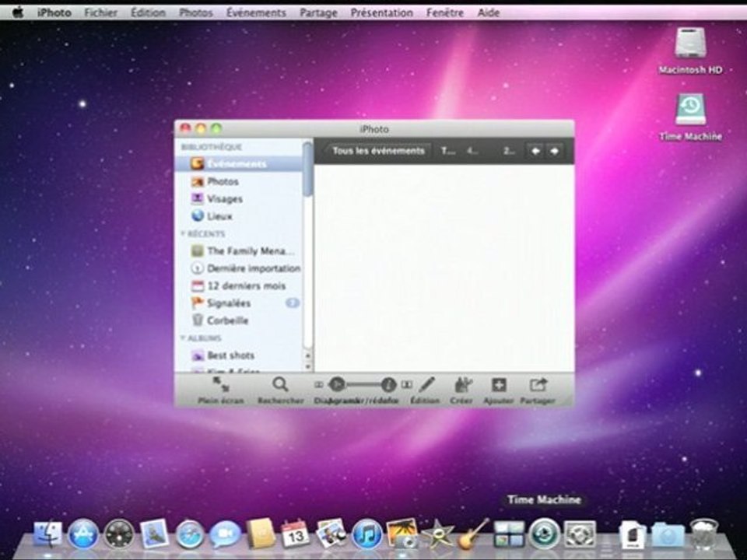Collapse the ALBUMS section
Screen dimensions: 747x560
(x=183, y=338)
